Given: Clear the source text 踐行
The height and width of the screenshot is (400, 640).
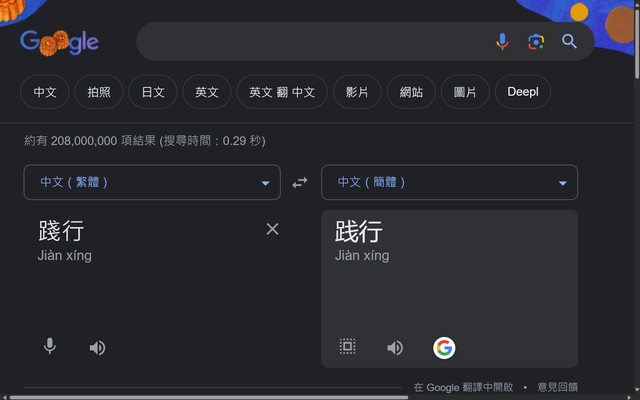Looking at the screenshot, I should tap(272, 229).
